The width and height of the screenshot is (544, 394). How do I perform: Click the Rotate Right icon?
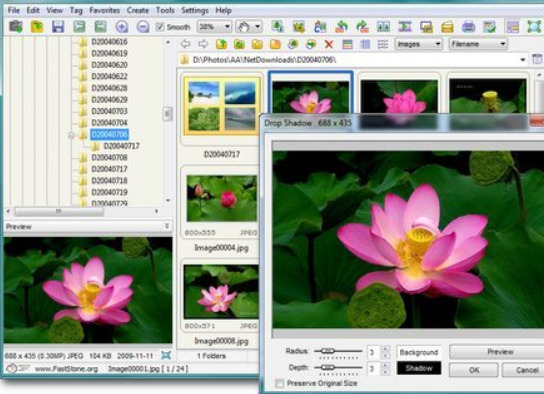point(362,26)
